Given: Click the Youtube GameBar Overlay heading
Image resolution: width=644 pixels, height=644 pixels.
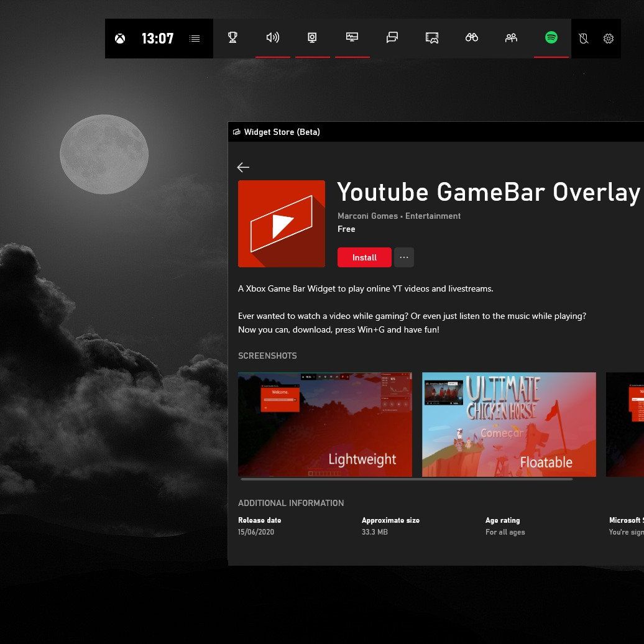Looking at the screenshot, I should tap(489, 192).
